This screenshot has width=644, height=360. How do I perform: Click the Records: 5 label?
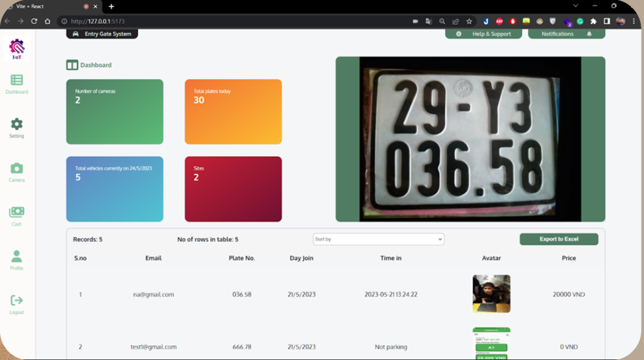(88, 239)
